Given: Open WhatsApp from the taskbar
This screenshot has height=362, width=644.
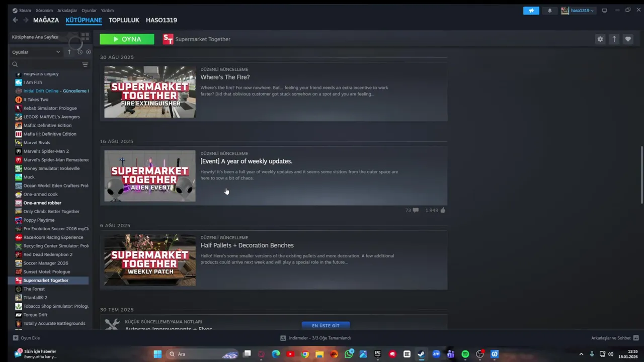Looking at the screenshot, I should [x=349, y=354].
